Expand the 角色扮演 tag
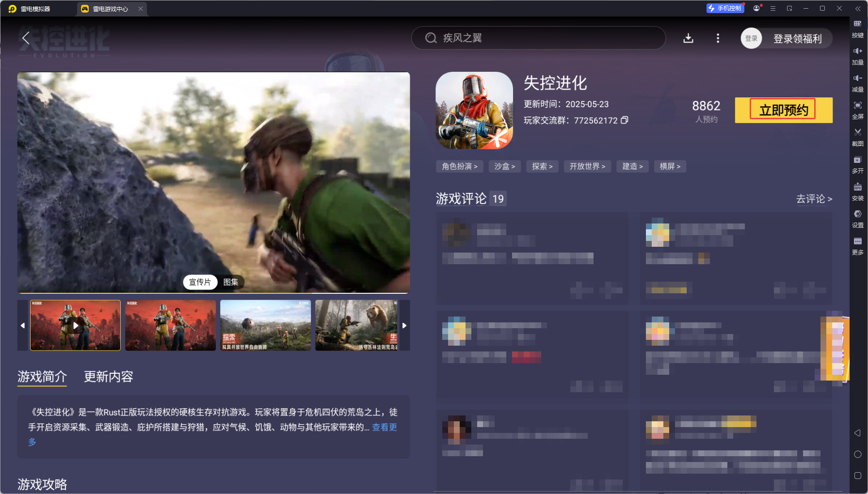This screenshot has width=868, height=494. (460, 166)
